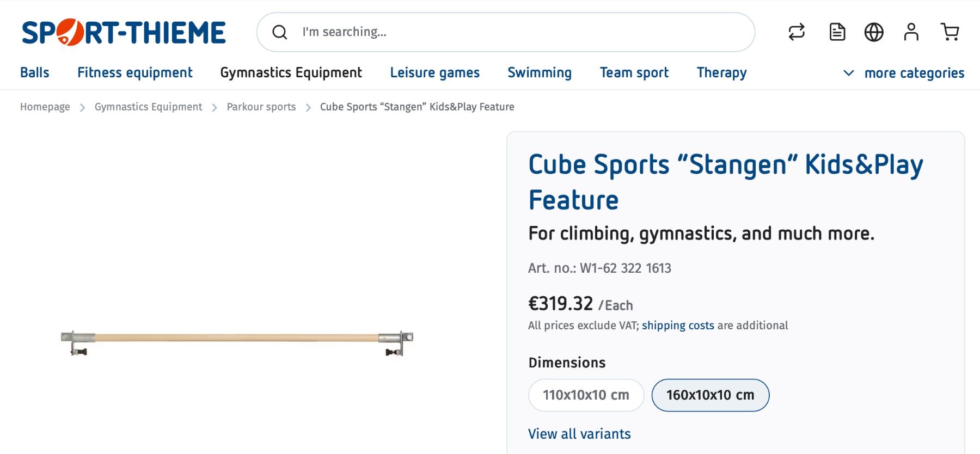Click the search magnifier icon

[x=280, y=32]
